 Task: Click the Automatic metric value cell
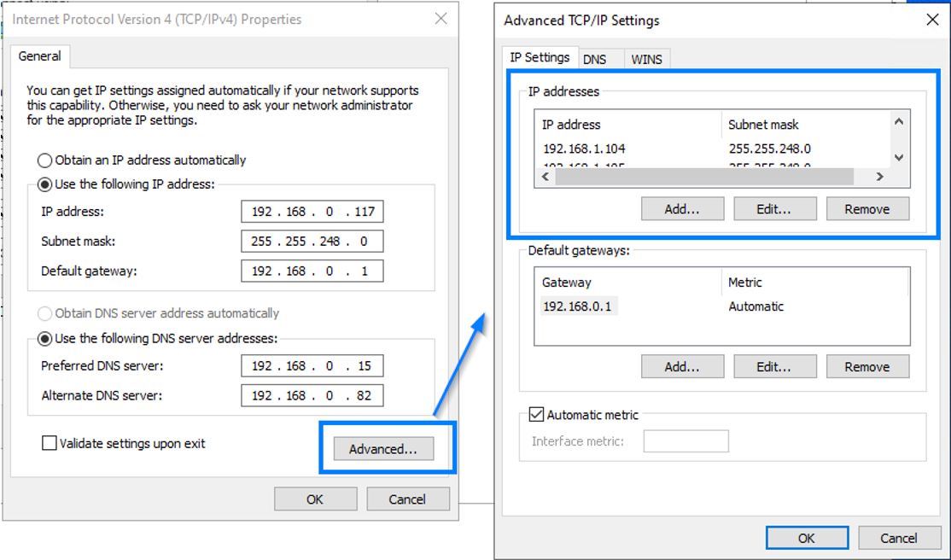click(756, 306)
